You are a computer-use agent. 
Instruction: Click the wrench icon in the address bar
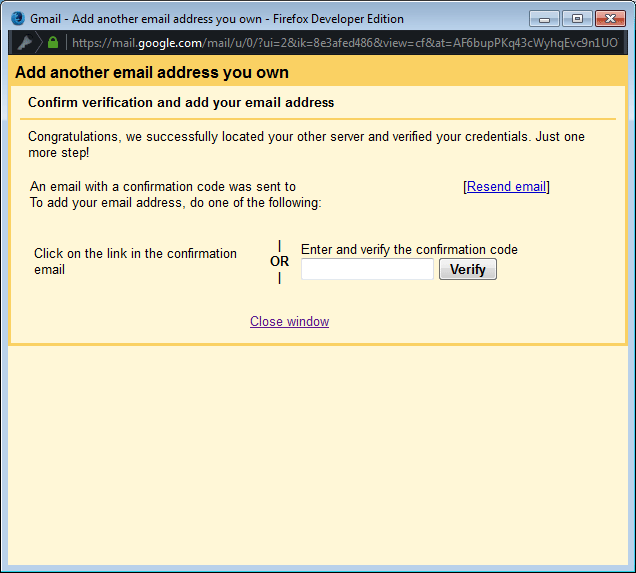(24, 43)
